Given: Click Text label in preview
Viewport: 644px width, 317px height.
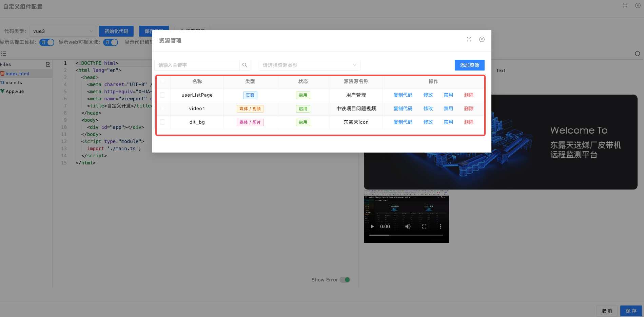Looking at the screenshot, I should 501,71.
